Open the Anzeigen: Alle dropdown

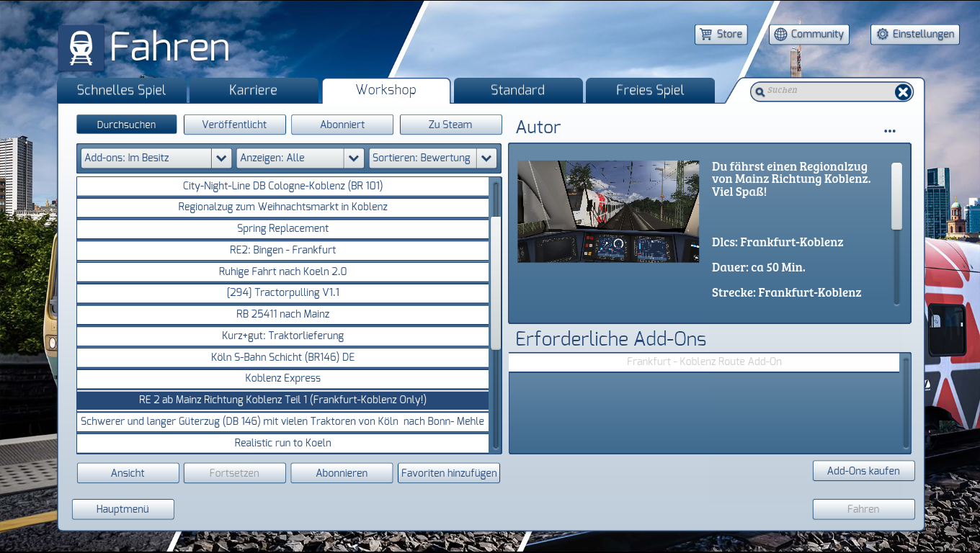click(x=353, y=158)
